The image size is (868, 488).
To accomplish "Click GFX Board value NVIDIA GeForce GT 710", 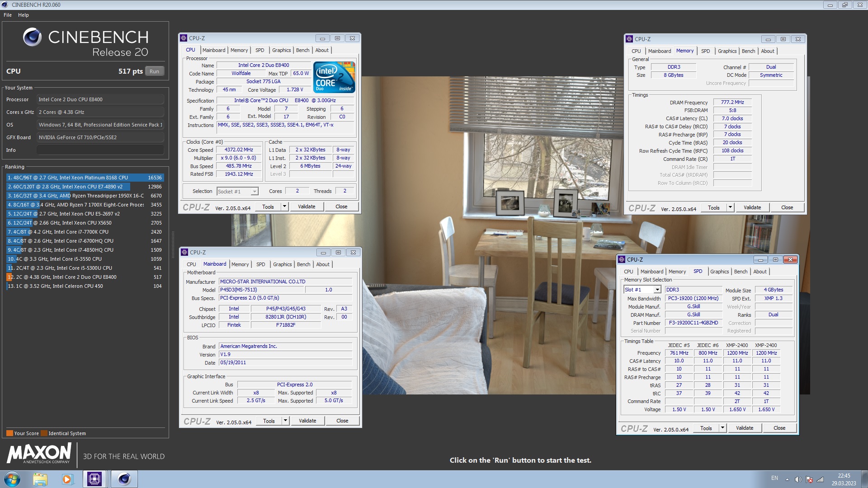I will pyautogui.click(x=100, y=137).
